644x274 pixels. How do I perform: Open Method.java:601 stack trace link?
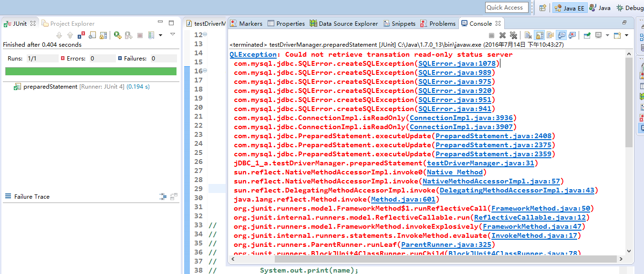(403, 199)
